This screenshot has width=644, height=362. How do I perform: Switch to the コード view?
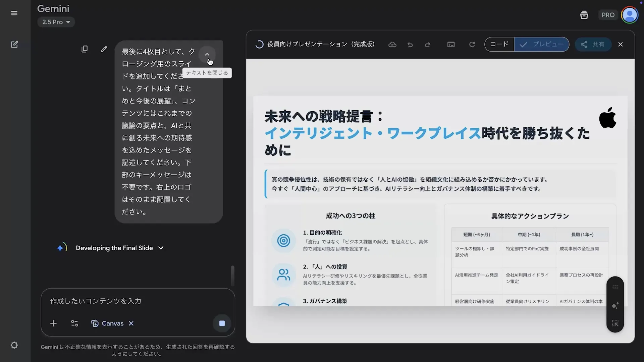coord(499,44)
